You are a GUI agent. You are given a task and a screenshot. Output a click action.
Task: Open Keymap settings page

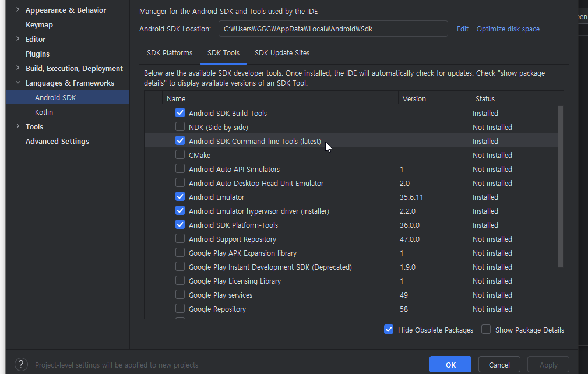click(x=40, y=24)
